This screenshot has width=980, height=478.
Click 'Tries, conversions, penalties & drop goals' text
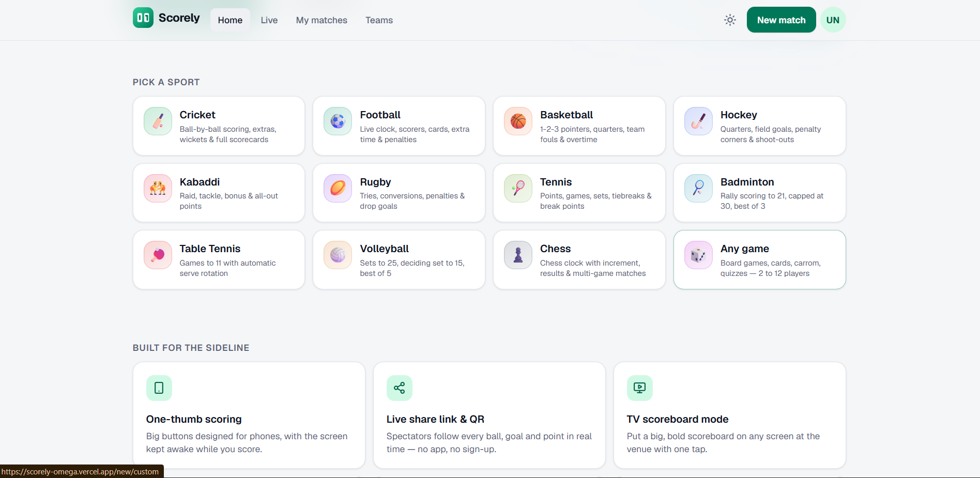(x=412, y=201)
